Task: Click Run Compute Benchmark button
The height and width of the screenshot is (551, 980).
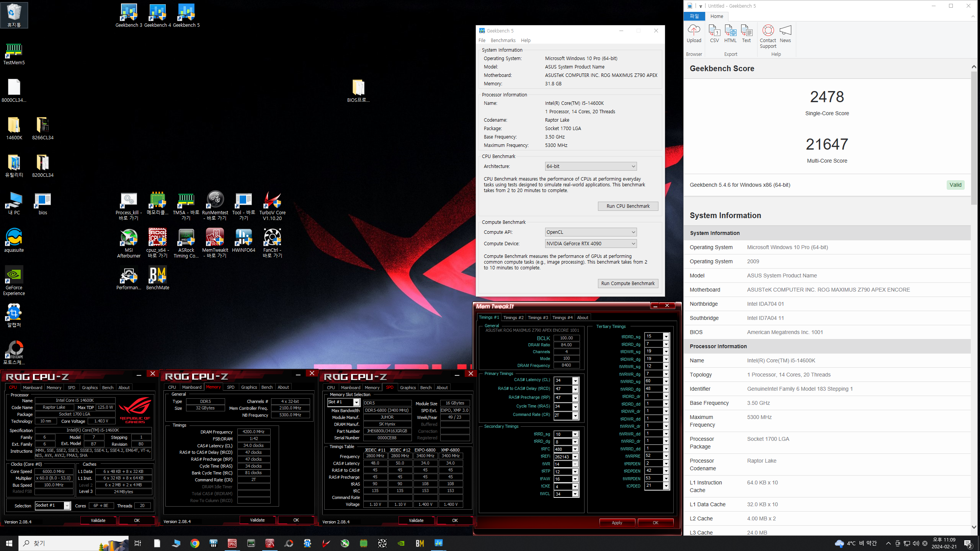Action: 628,283
